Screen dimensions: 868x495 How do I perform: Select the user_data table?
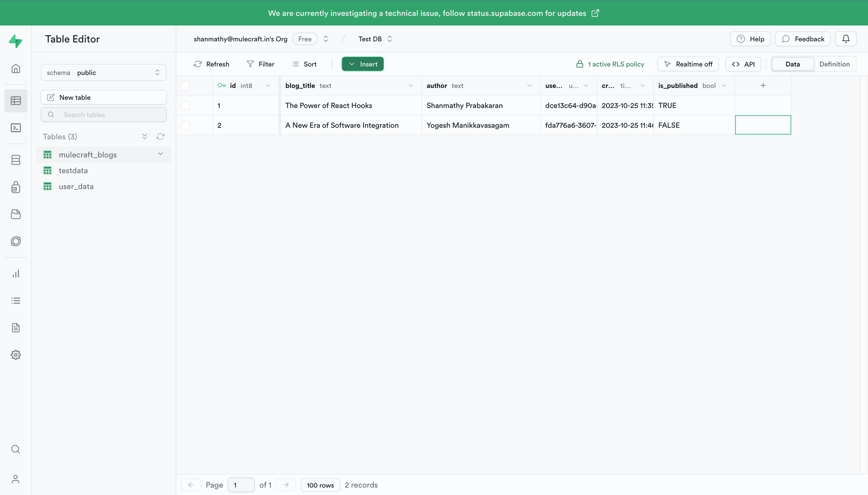click(x=76, y=187)
